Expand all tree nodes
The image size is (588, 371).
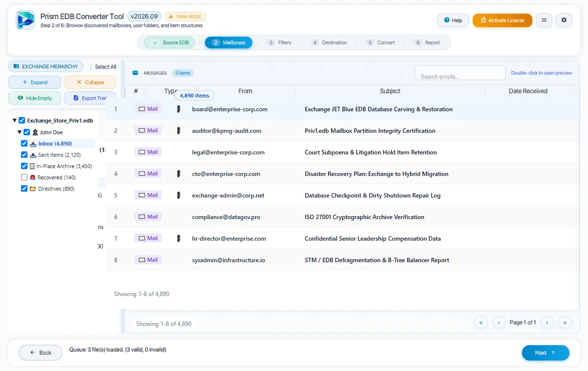point(35,82)
